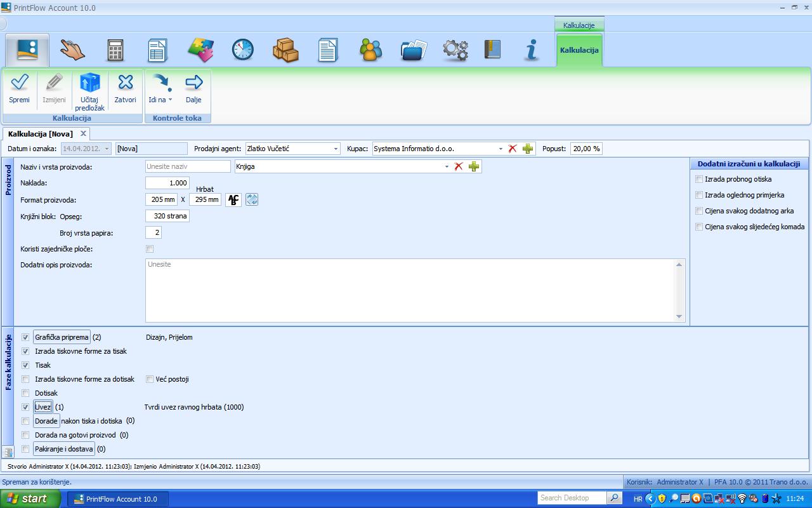Open the calculator icon in main toolbar

point(115,50)
